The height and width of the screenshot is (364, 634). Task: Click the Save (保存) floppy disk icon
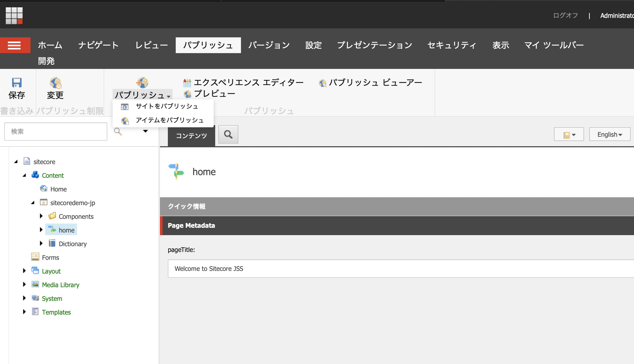click(x=17, y=83)
